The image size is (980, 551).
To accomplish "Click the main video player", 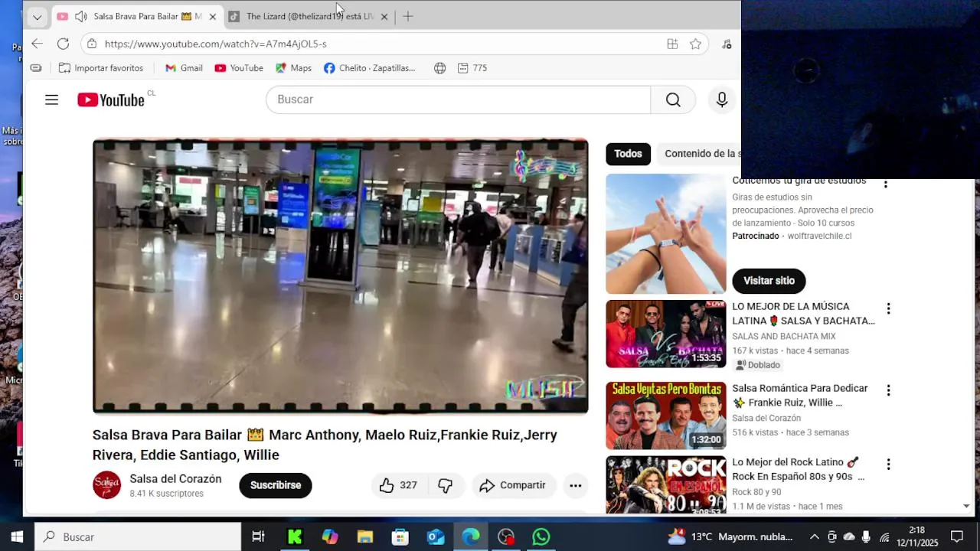I will coord(340,276).
